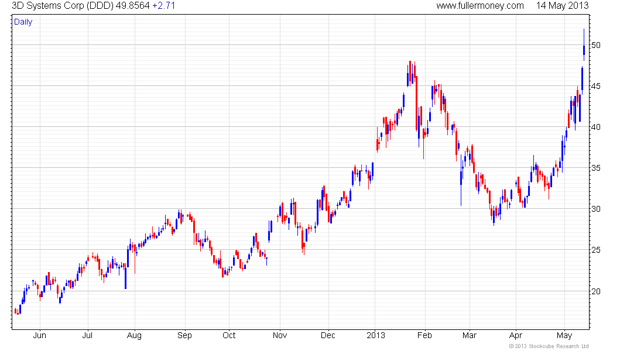Viewport: 644px width, 351px height.
Task: Click the 25 price axis label
Action: point(595,250)
